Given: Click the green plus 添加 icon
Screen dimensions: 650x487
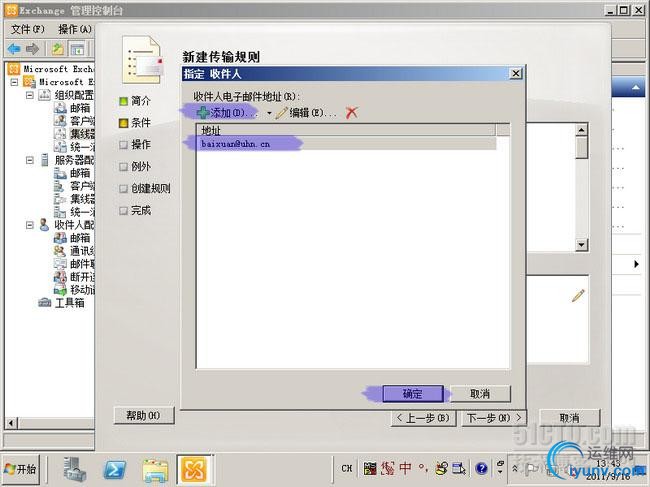Looking at the screenshot, I should tap(203, 112).
